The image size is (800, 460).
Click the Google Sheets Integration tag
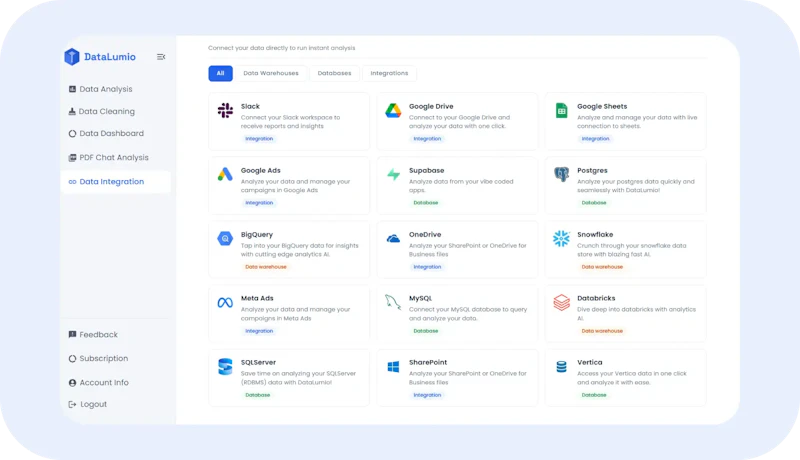[x=595, y=139]
